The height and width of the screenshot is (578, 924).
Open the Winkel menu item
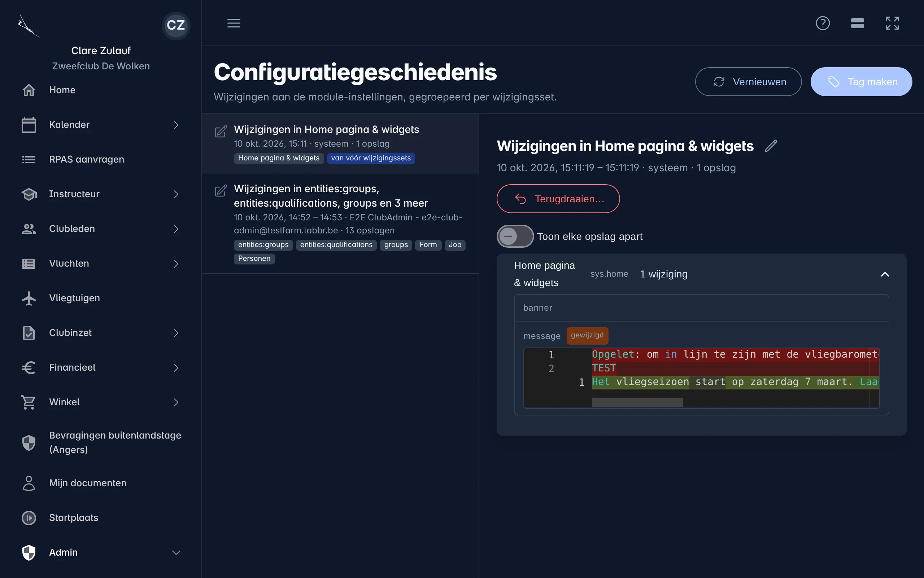[101, 402]
